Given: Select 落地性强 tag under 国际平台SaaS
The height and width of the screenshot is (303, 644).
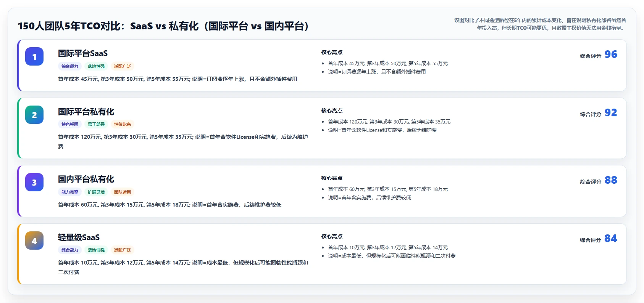Looking at the screenshot, I should pyautogui.click(x=96, y=66).
